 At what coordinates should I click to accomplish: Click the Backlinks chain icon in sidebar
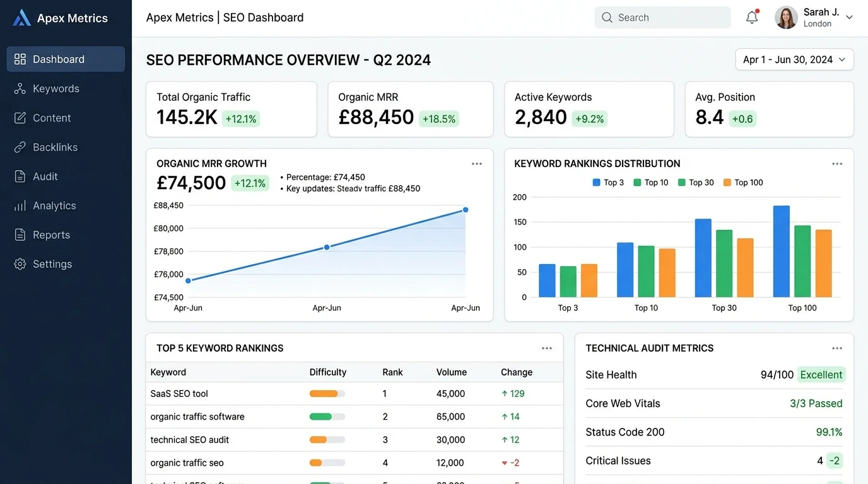[x=20, y=147]
